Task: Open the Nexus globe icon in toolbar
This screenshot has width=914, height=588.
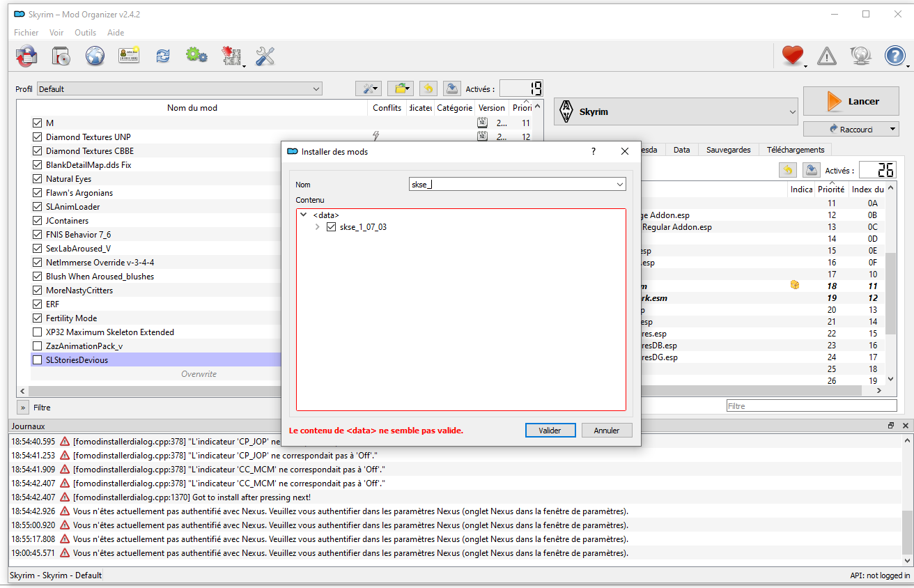Action: pyautogui.click(x=95, y=56)
